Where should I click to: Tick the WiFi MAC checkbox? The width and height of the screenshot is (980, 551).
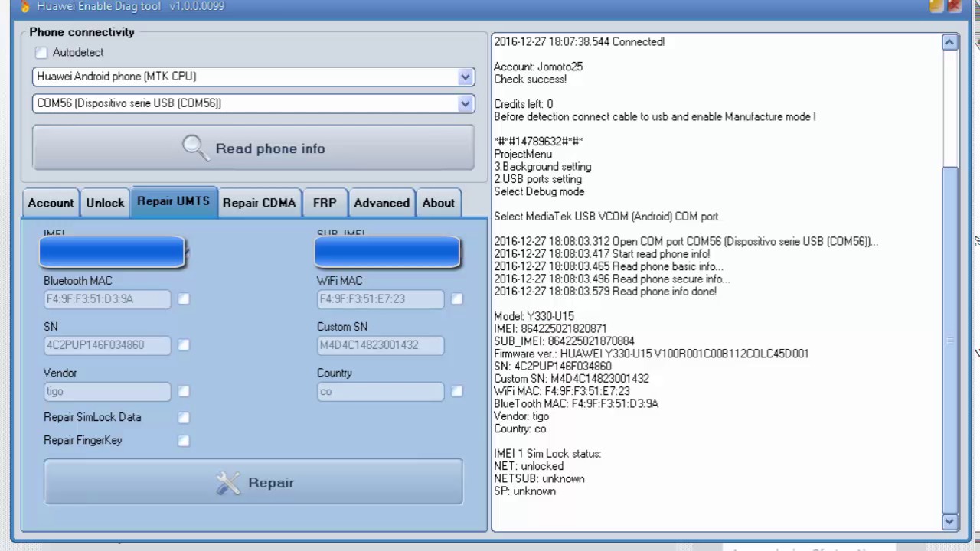point(457,299)
